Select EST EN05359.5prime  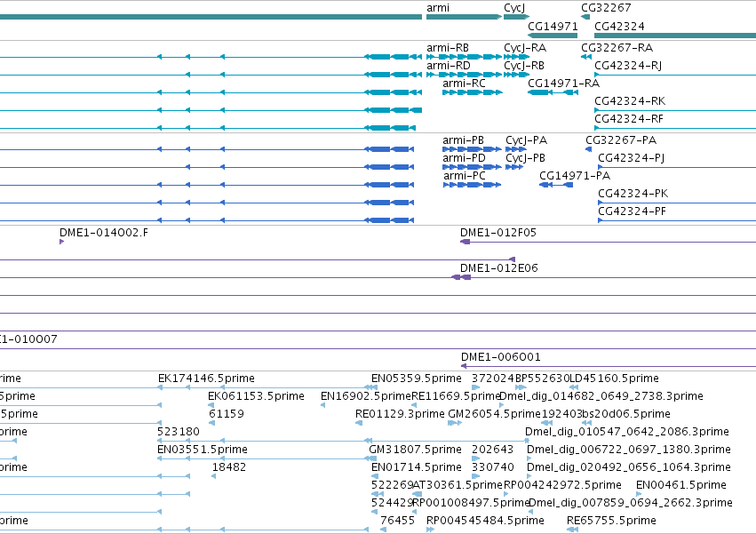point(416,379)
